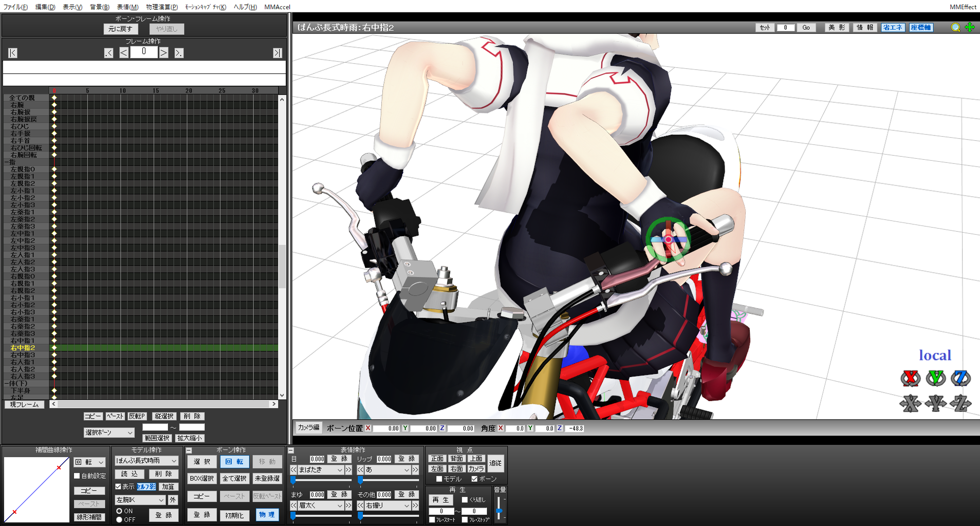Click the 再生 play button
The image size is (980, 526).
[440, 499]
